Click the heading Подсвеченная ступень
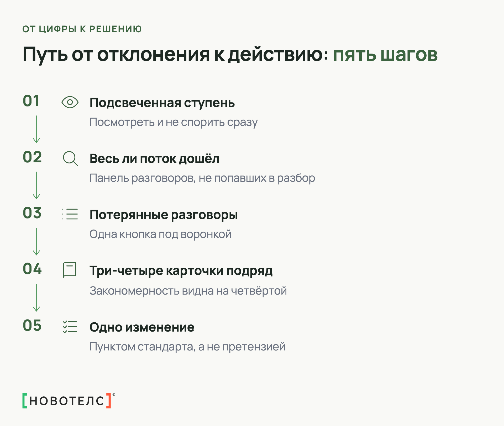Image resolution: width=504 pixels, height=426 pixels. pos(162,103)
